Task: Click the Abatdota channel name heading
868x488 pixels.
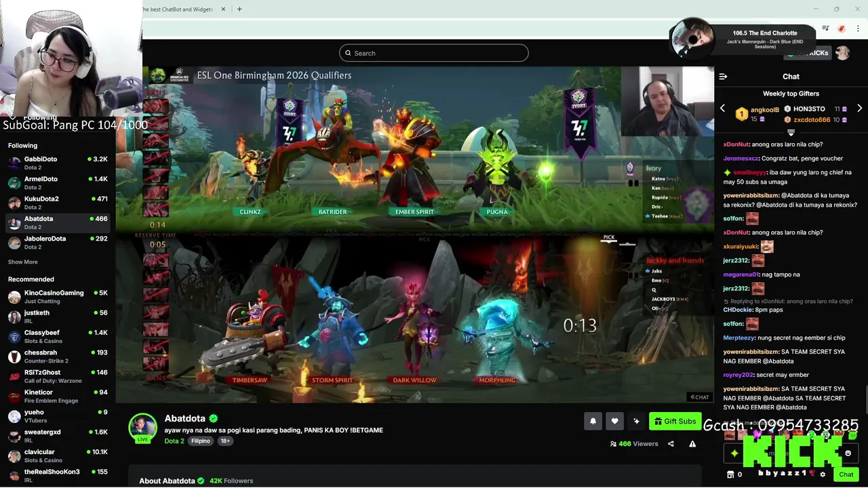Action: coord(185,418)
